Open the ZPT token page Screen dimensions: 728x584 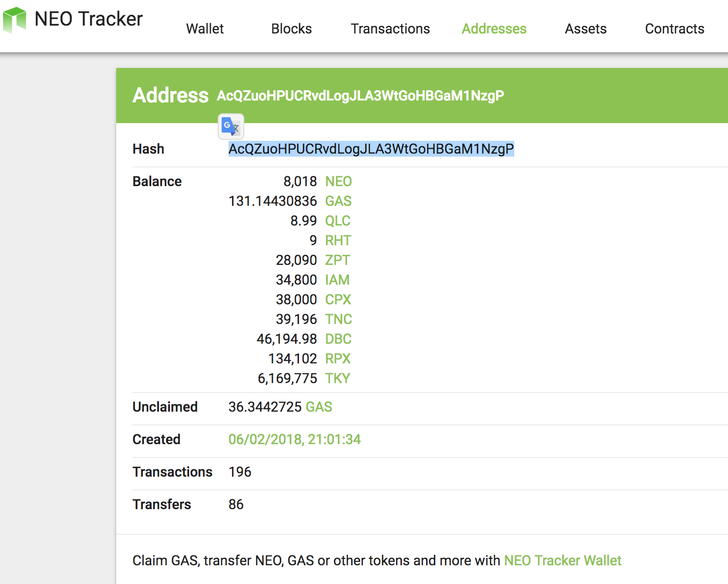pyautogui.click(x=338, y=260)
